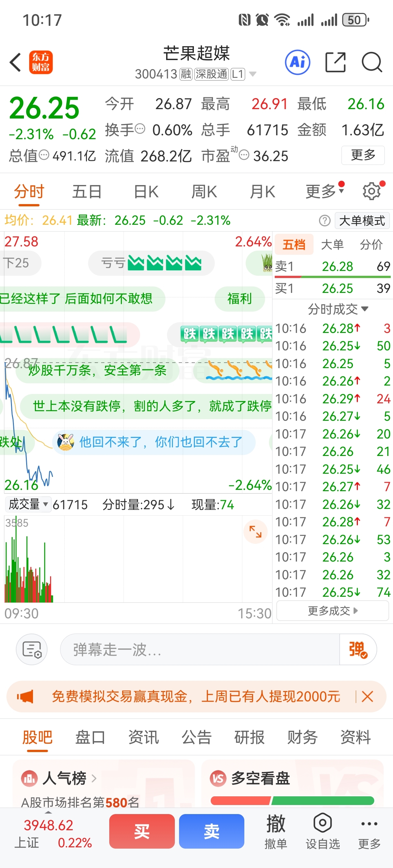Tap 深股通 tag by stock code

coord(211,74)
